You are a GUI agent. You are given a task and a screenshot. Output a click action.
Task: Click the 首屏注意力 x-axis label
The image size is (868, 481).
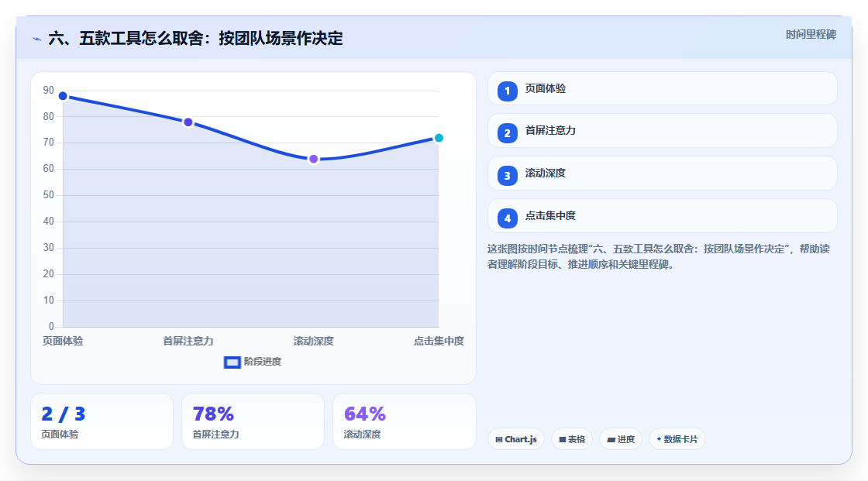pos(188,341)
